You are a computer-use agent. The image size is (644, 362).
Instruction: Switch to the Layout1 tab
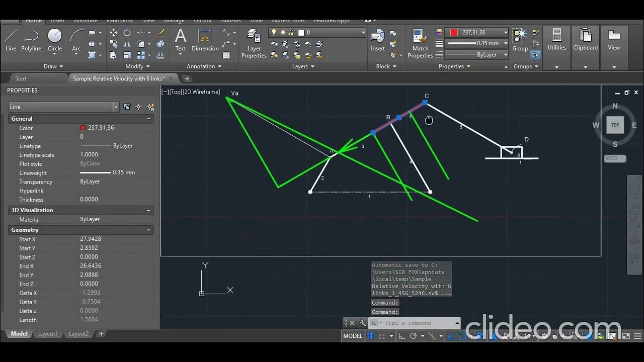[x=48, y=334]
